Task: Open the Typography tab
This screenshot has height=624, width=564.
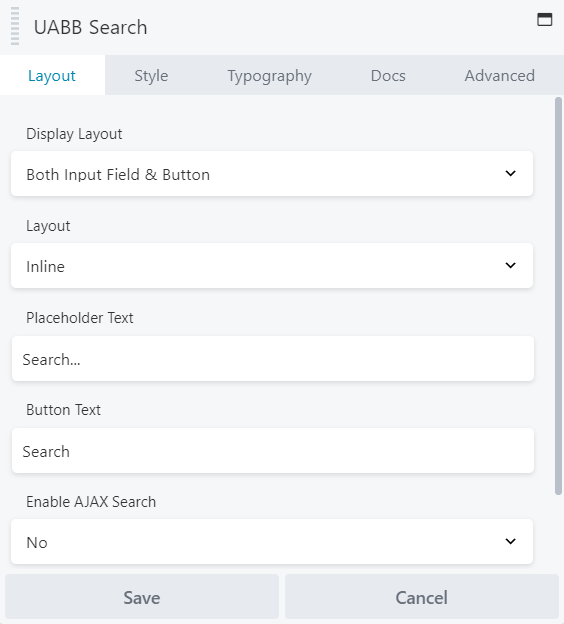Action: tap(269, 75)
